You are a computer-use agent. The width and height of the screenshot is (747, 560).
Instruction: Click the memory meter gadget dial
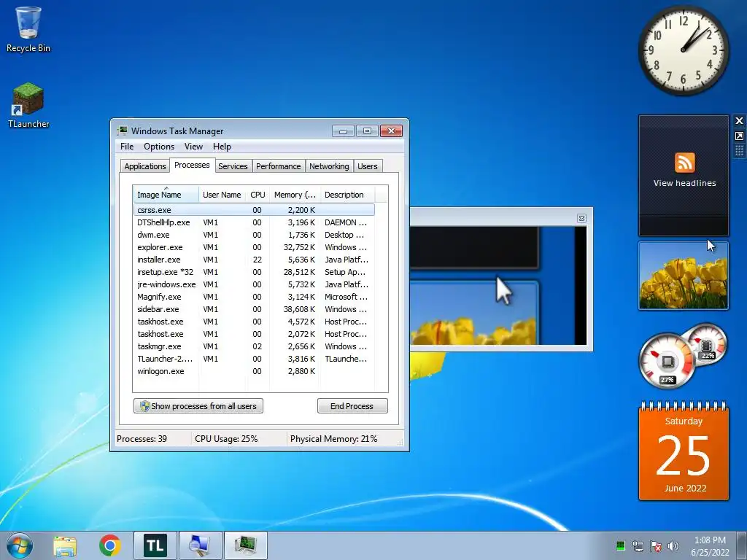pyautogui.click(x=707, y=344)
